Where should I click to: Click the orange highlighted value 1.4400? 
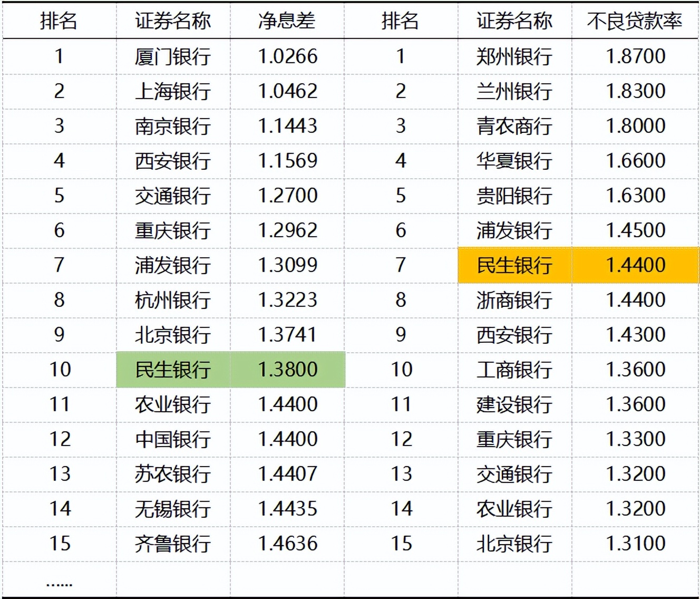click(636, 265)
